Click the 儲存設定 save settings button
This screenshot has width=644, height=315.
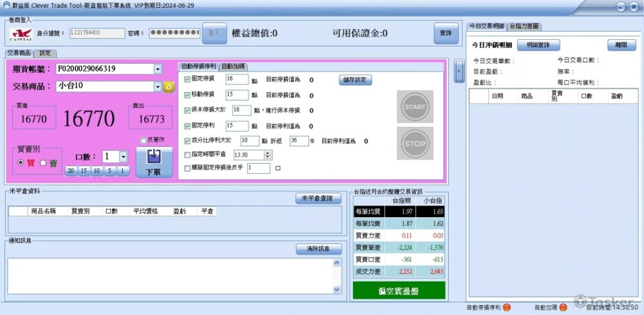click(355, 80)
